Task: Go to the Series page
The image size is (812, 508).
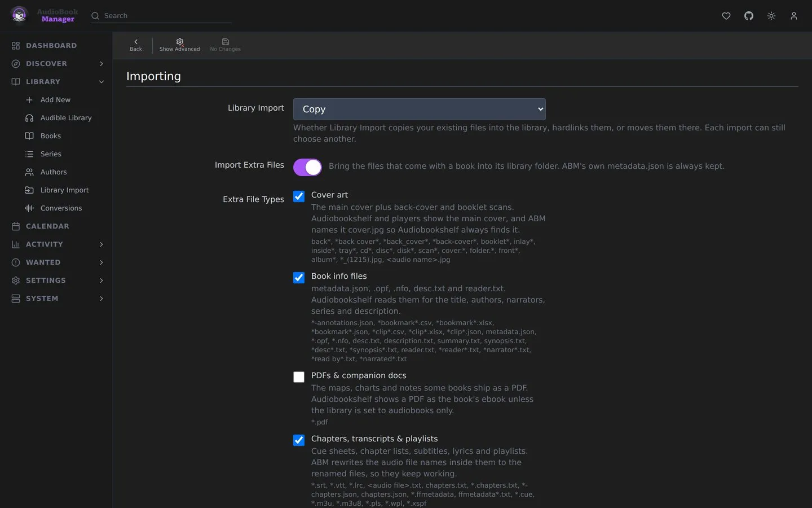Action: [51, 154]
